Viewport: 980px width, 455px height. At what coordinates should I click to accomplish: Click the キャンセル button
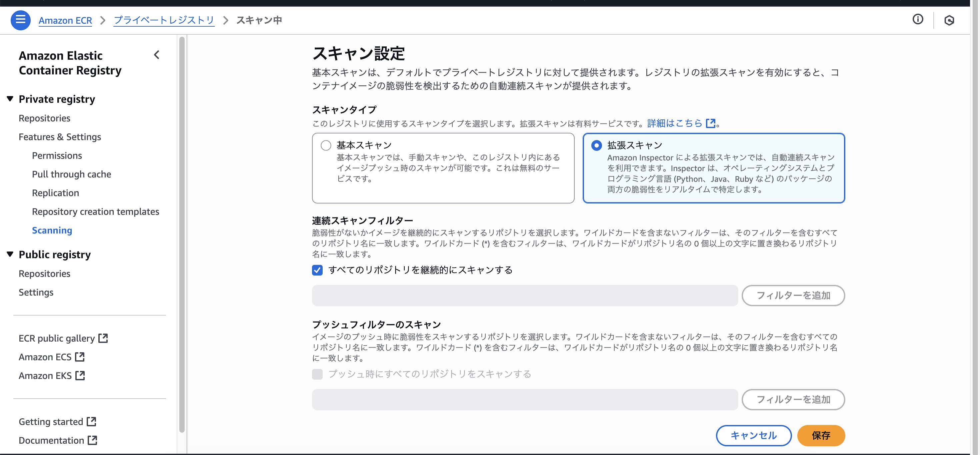753,436
